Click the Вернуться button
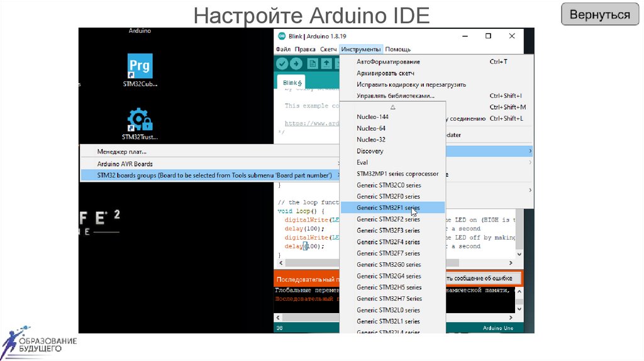 click(600, 14)
